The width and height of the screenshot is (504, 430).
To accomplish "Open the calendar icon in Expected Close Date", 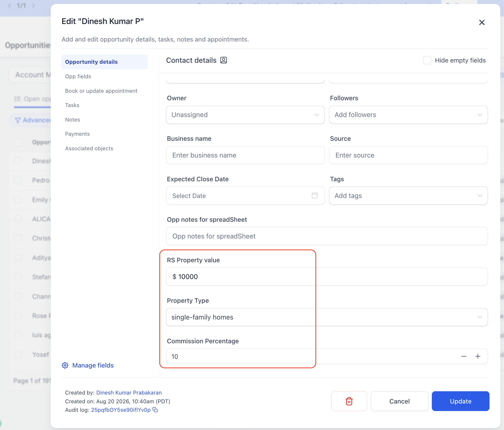I will tap(314, 195).
